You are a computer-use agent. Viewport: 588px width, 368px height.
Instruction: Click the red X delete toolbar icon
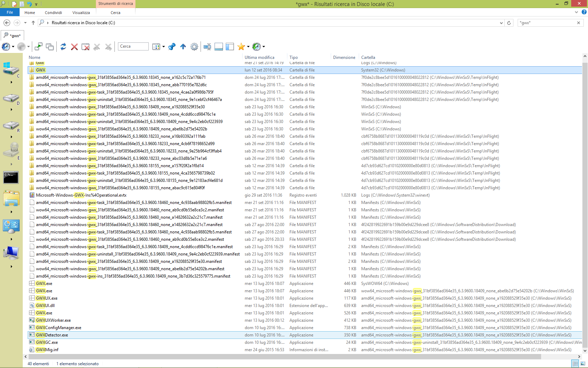pyautogui.click(x=74, y=47)
